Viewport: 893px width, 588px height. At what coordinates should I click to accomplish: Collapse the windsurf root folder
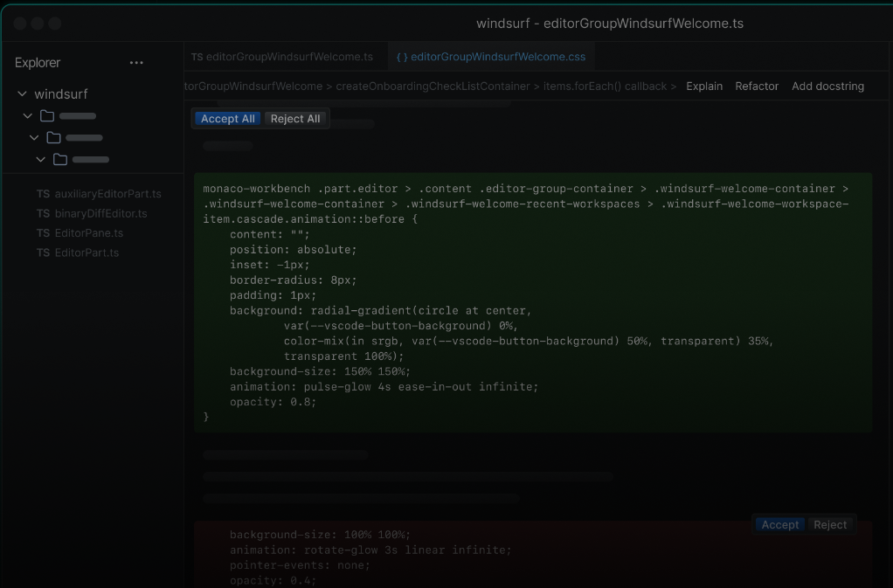[x=22, y=93]
